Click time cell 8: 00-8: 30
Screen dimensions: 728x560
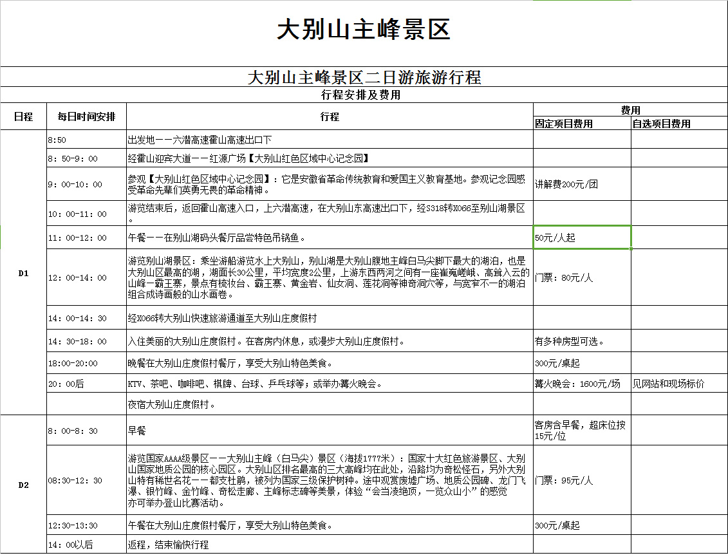(86, 431)
